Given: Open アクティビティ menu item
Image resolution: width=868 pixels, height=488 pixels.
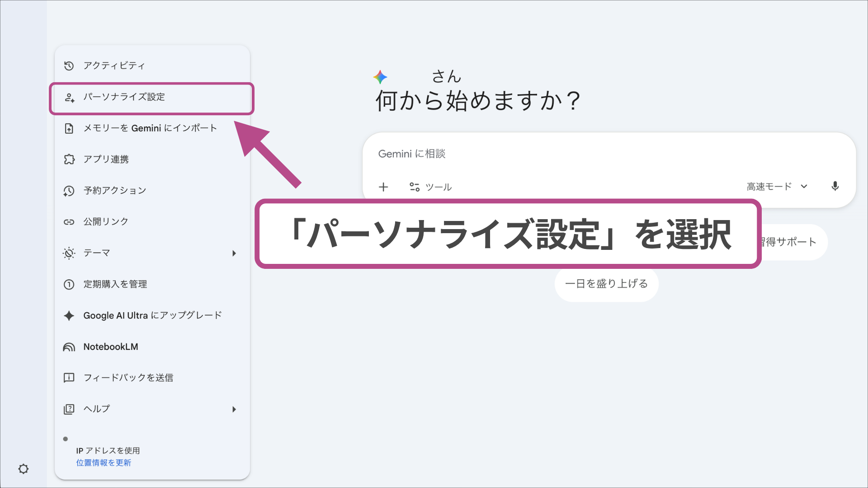Looking at the screenshot, I should coord(152,66).
